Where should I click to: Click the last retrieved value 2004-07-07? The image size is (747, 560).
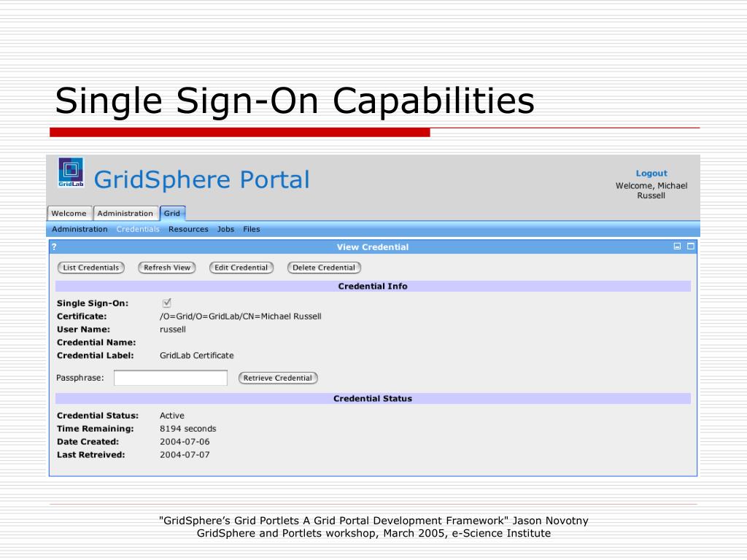pyautogui.click(x=185, y=455)
